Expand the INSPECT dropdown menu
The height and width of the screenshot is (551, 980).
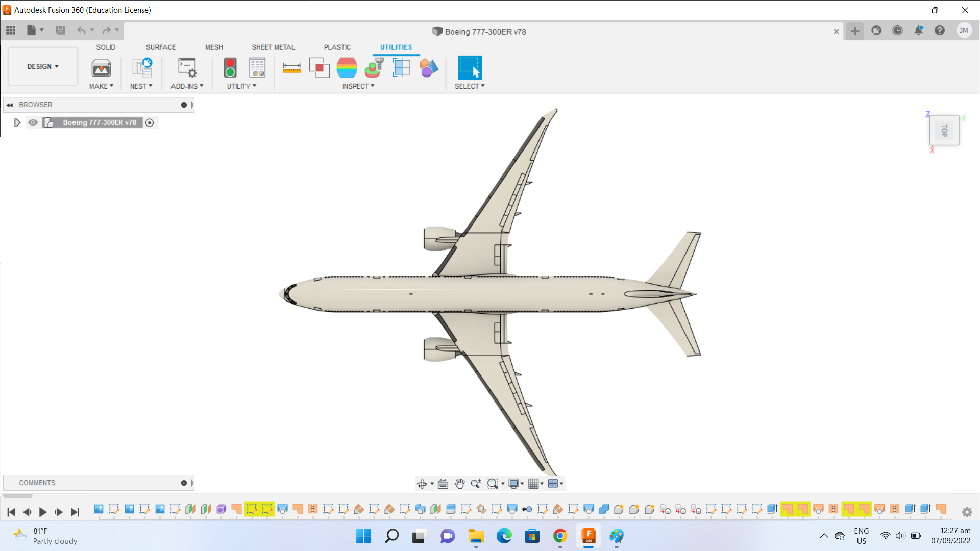click(358, 86)
